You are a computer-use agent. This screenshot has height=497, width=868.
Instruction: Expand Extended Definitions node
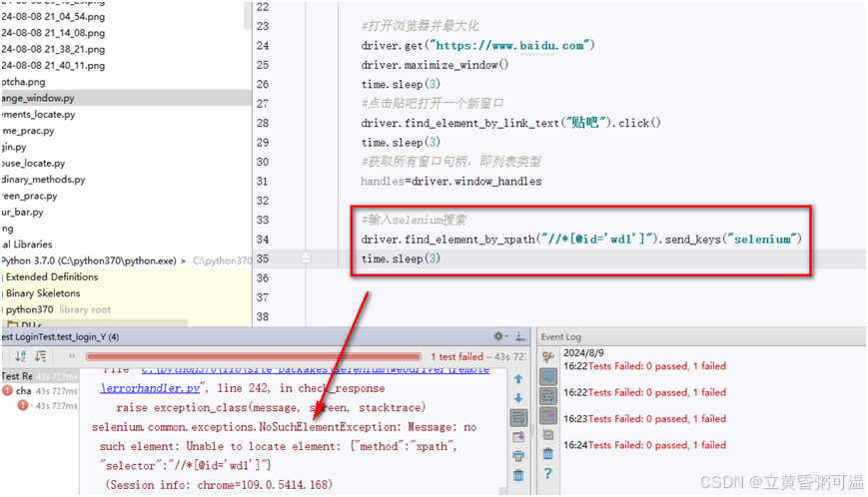52,277
